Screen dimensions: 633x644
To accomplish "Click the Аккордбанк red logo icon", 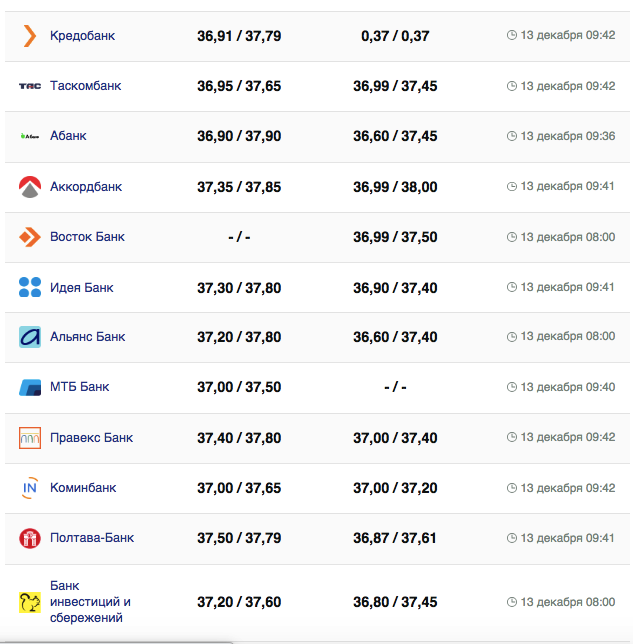I will click(29, 187).
